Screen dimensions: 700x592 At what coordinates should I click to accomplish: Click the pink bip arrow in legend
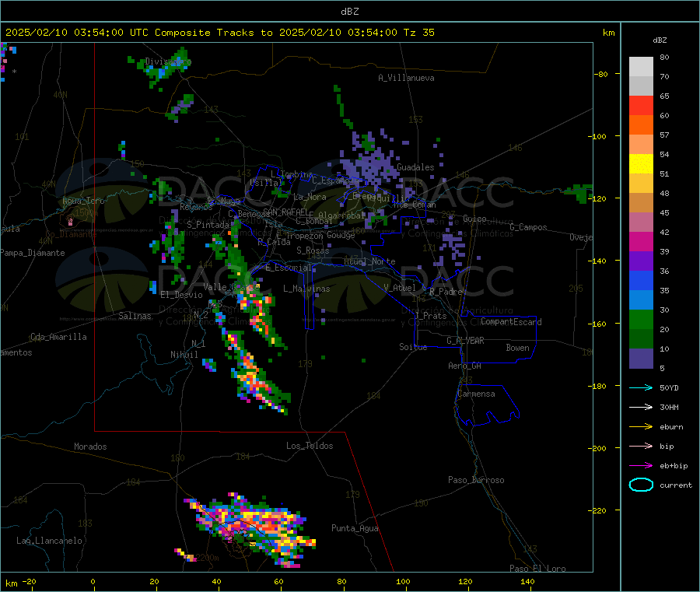click(x=641, y=446)
